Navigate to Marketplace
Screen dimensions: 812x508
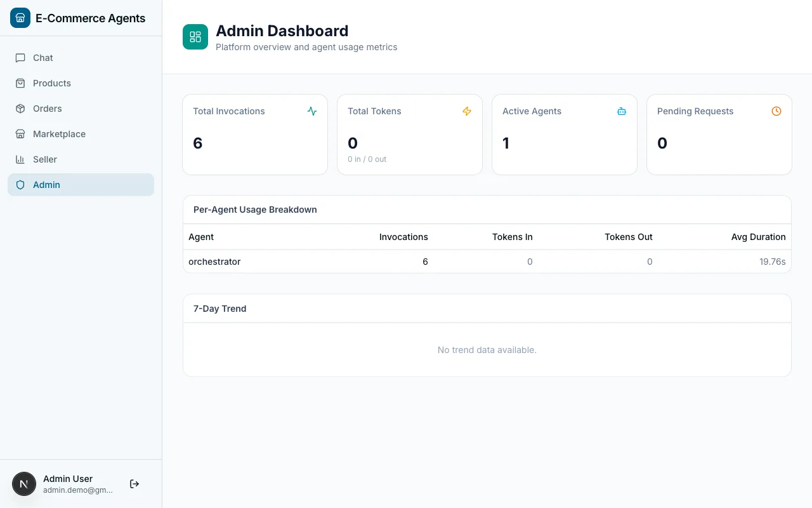[x=81, y=134]
